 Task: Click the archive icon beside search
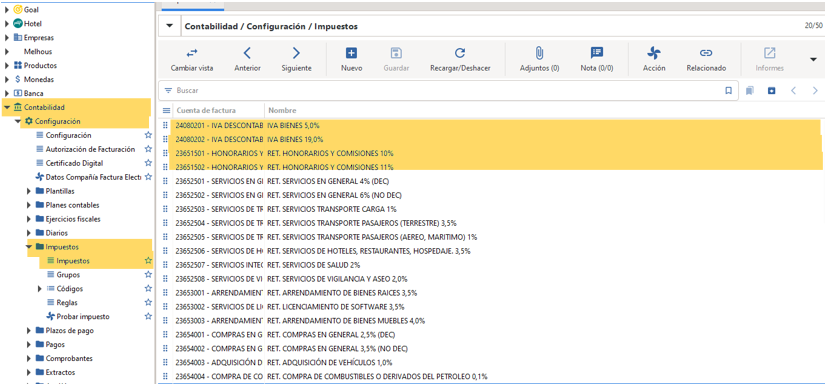(772, 91)
